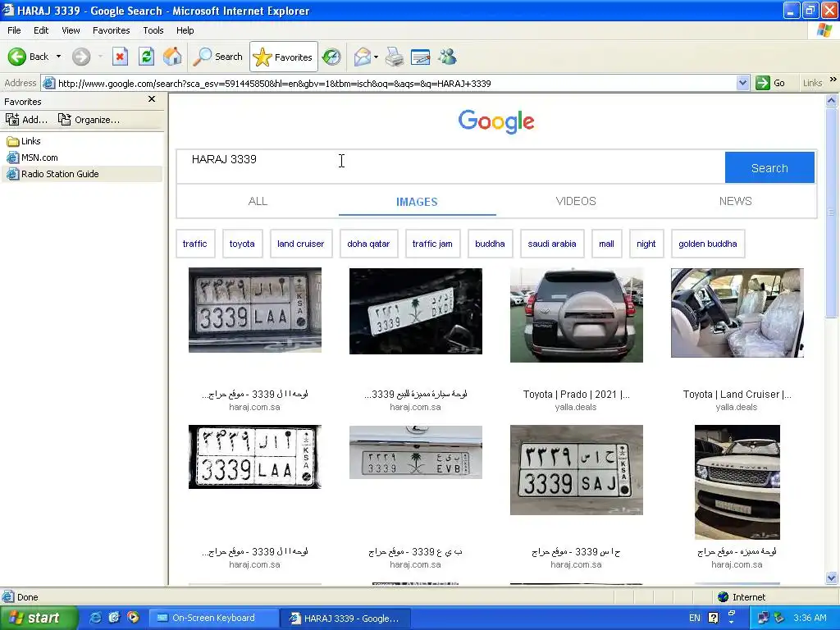The height and width of the screenshot is (630, 840).
Task: Click the EN language indicator
Action: 695,618
